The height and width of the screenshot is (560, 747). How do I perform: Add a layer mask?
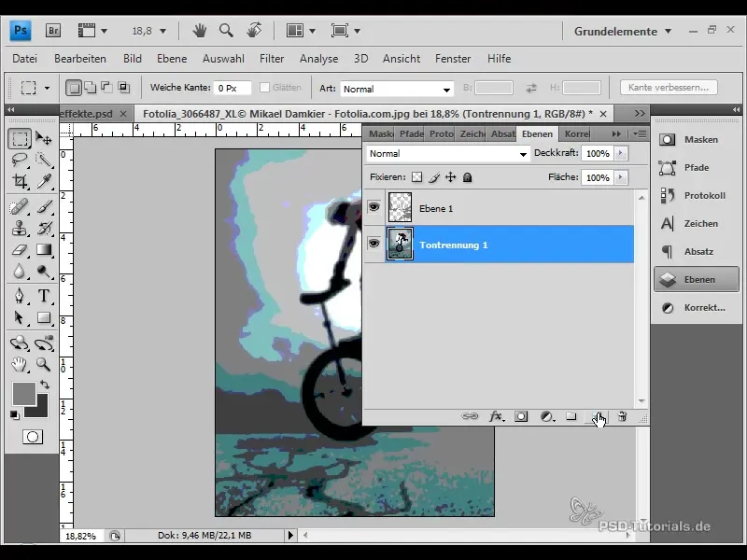point(521,416)
